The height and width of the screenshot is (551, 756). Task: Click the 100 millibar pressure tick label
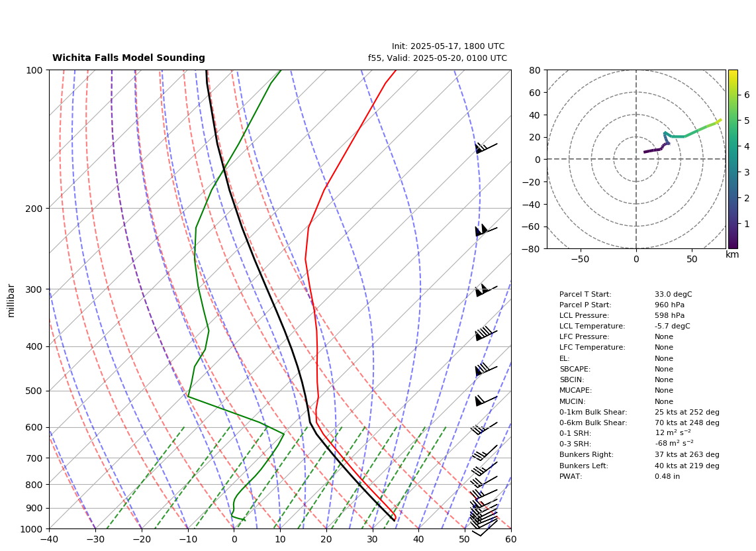pos(35,70)
